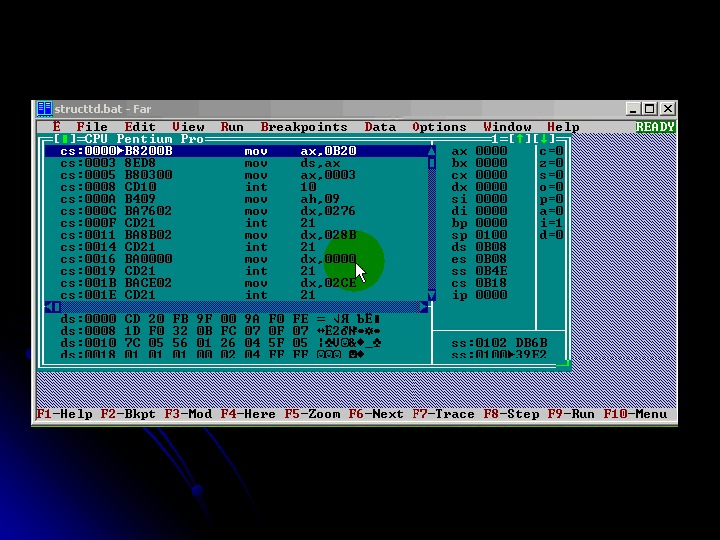Viewport: 720px width, 540px height.
Task: Open the system menu (≡) in menu bar
Action: (56, 126)
